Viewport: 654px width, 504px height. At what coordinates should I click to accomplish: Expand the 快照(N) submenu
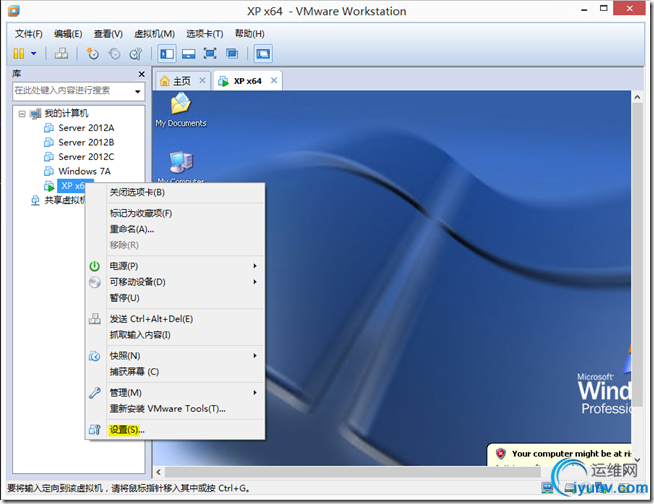coord(175,356)
